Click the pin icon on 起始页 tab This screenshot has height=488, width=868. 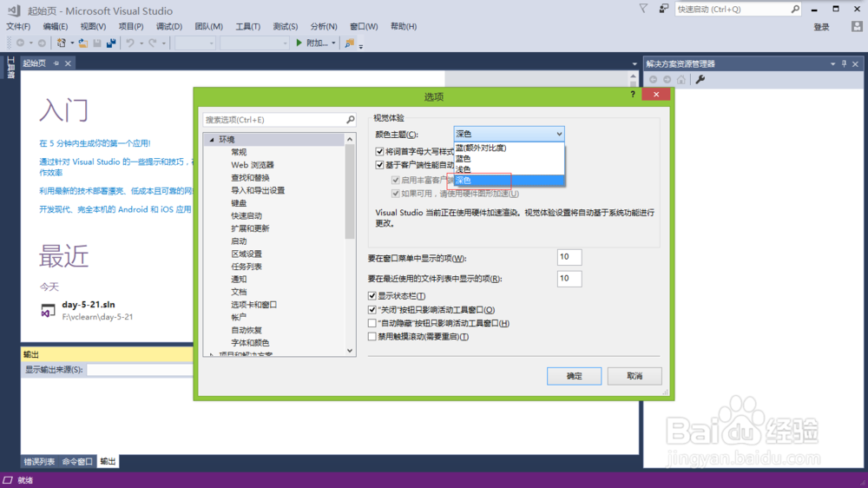coord(56,63)
